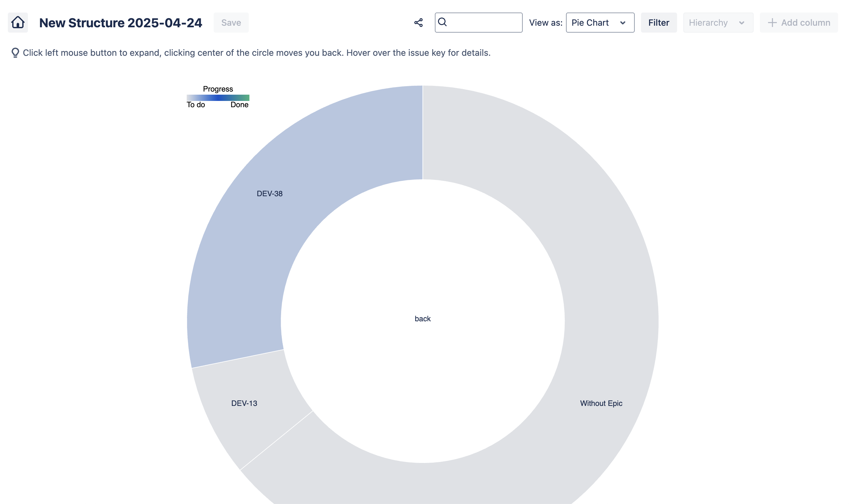Image resolution: width=849 pixels, height=504 pixels.
Task: Click the search magnifier icon
Action: 442,22
